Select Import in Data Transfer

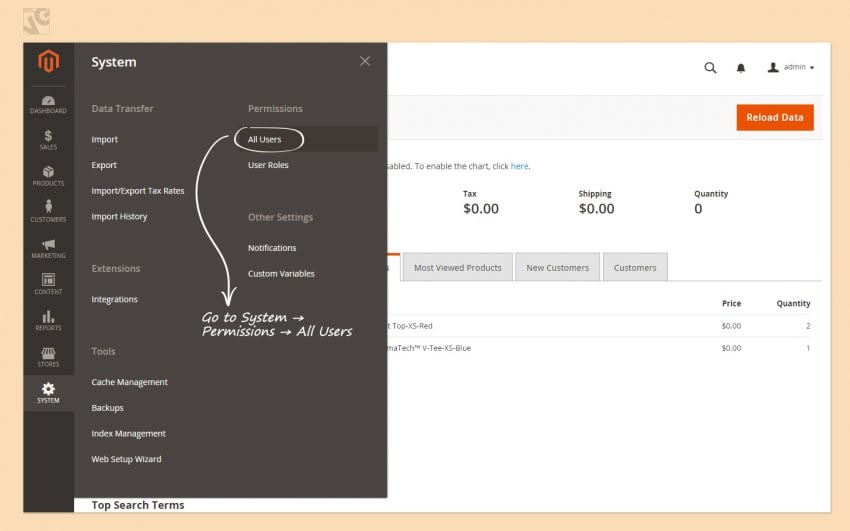[x=105, y=139]
